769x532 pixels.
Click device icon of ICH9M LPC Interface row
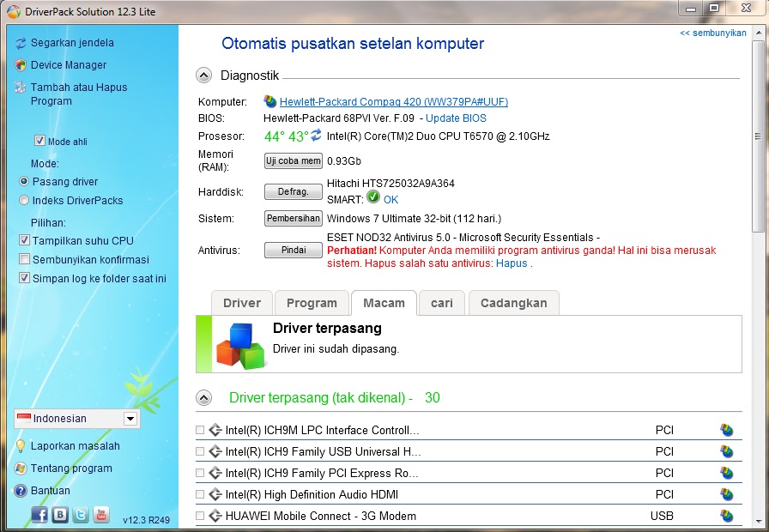pyautogui.click(x=215, y=431)
